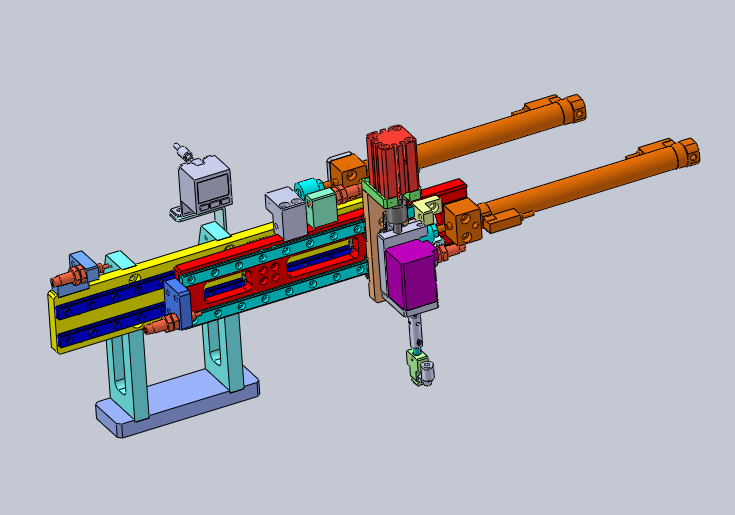Select the orange cylinder mounting block on right
Screen dimensions: 735x515
click(x=463, y=222)
